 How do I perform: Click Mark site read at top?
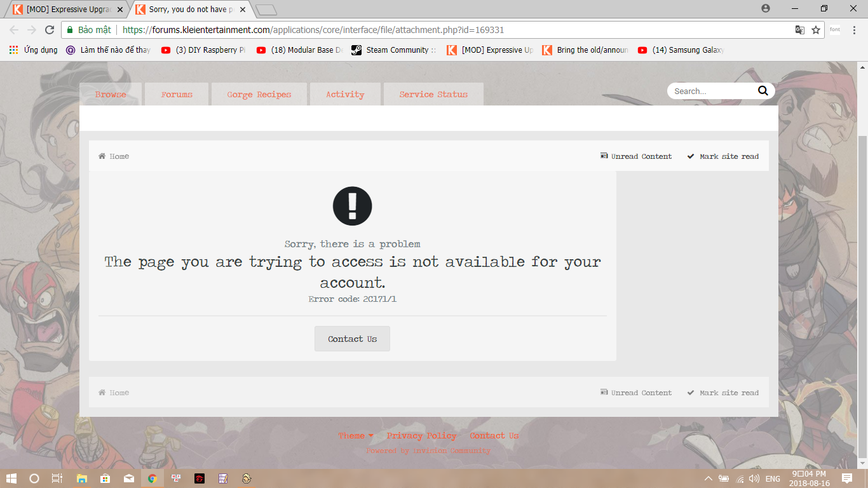(x=723, y=156)
